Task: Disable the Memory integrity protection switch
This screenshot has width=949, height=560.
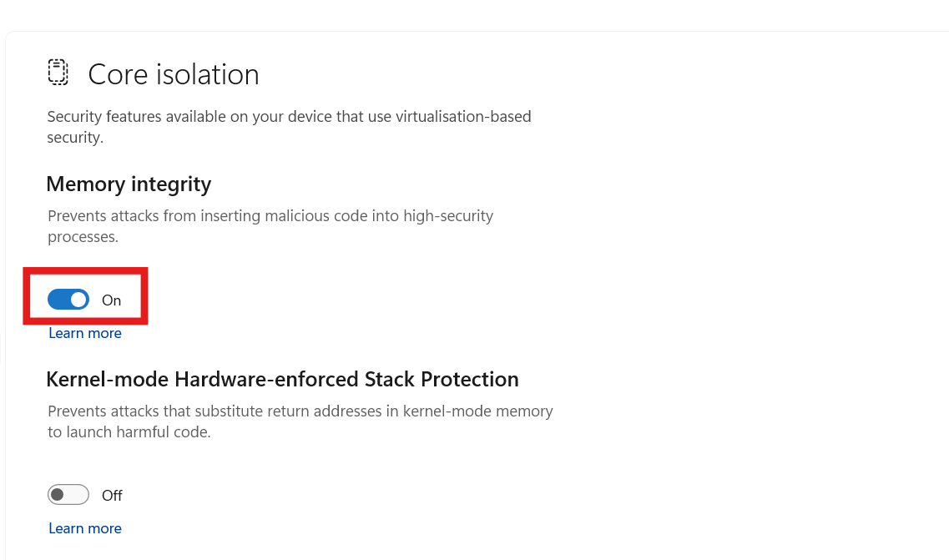Action: pos(68,299)
